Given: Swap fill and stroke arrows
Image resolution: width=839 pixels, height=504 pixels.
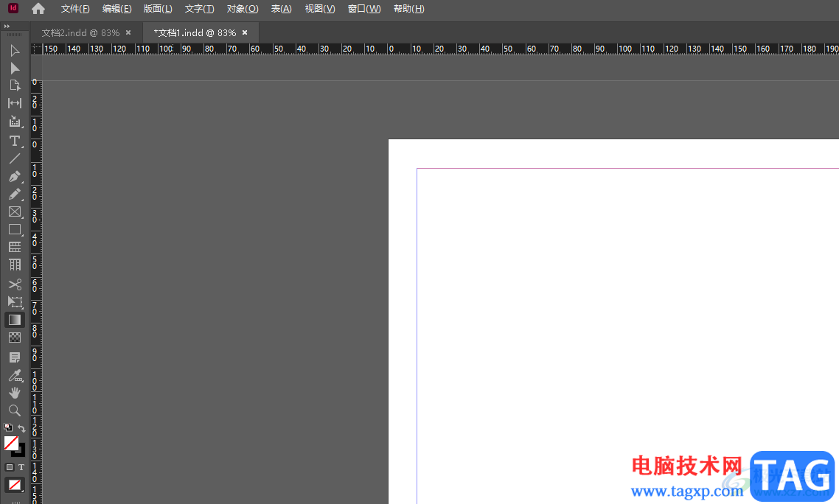Looking at the screenshot, I should pos(21,427).
